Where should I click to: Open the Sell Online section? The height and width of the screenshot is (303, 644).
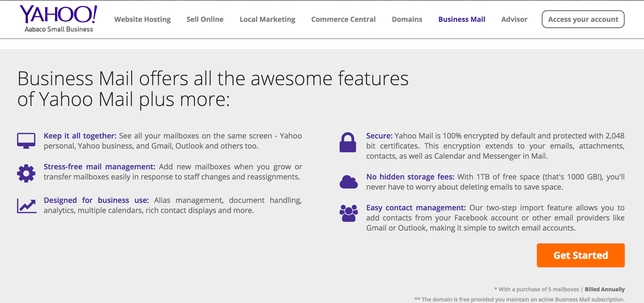click(x=204, y=19)
